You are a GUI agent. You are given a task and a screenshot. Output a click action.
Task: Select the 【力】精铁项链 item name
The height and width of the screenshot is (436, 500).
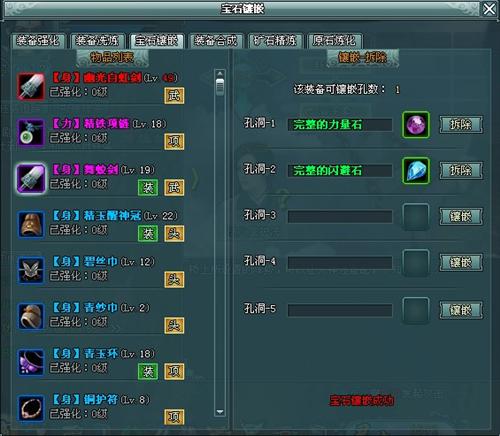coord(91,124)
